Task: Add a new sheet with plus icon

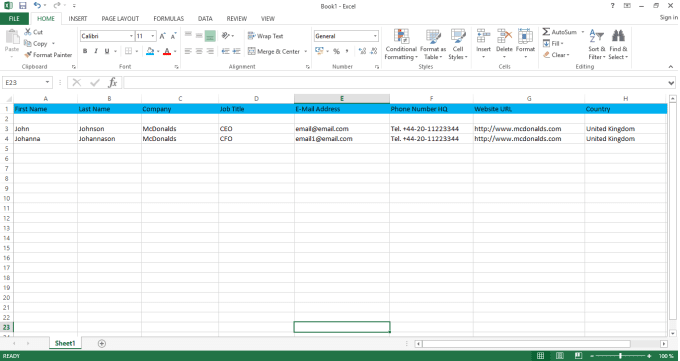Action: [x=101, y=344]
